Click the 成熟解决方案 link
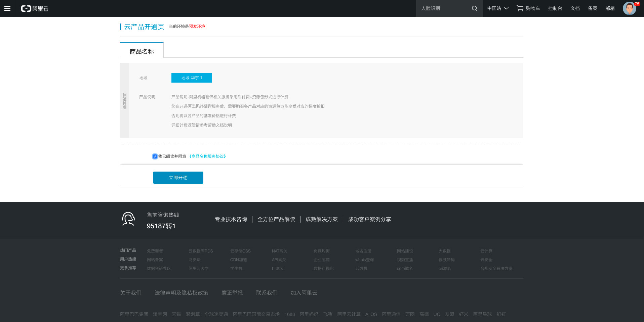644x322 pixels. [x=322, y=219]
